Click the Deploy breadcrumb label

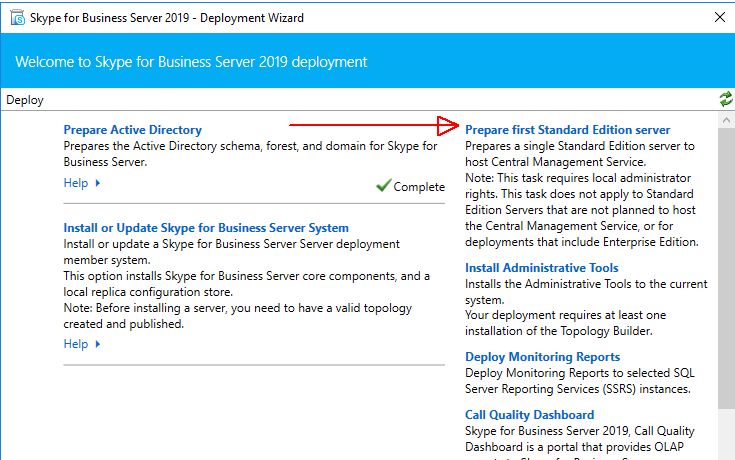25,100
